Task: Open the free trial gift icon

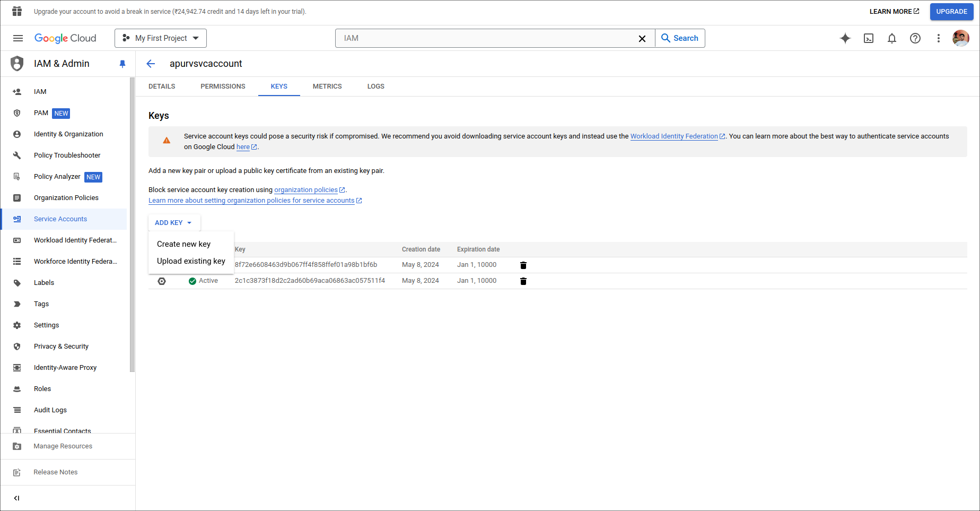Action: [16, 11]
